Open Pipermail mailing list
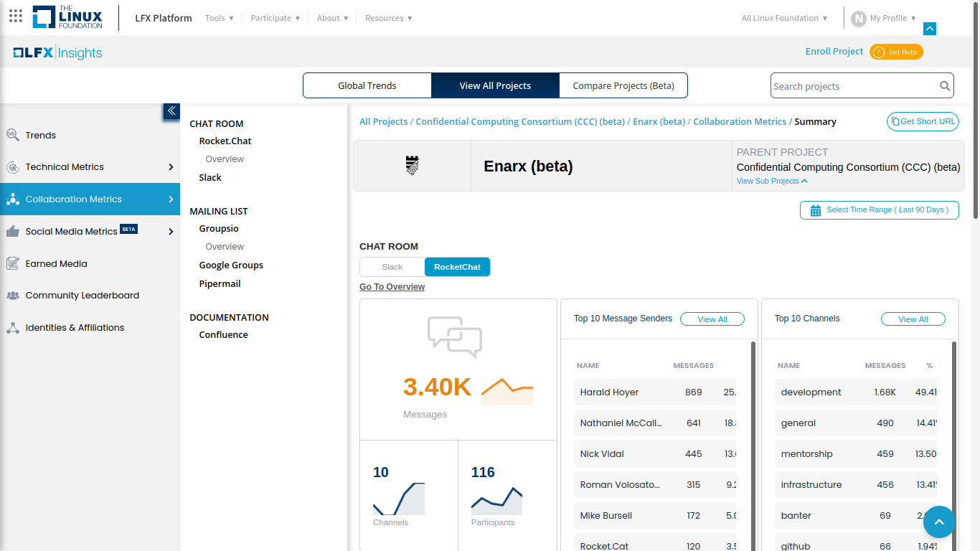 click(220, 284)
